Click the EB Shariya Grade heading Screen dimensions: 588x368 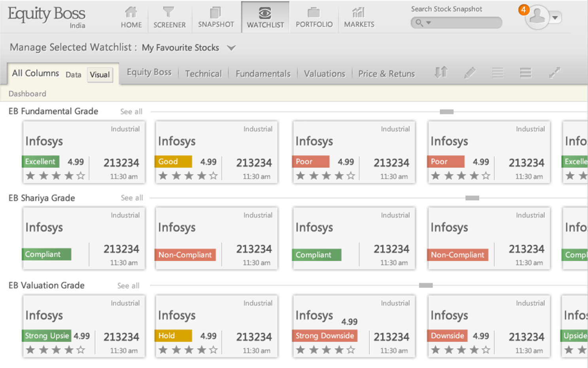pos(42,198)
